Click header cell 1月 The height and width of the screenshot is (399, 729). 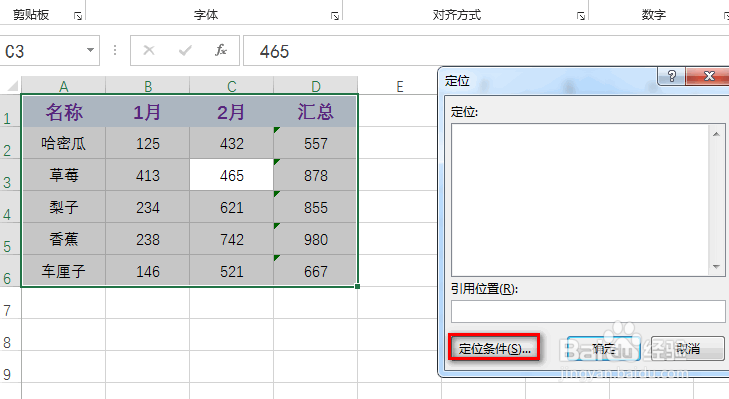pos(148,112)
